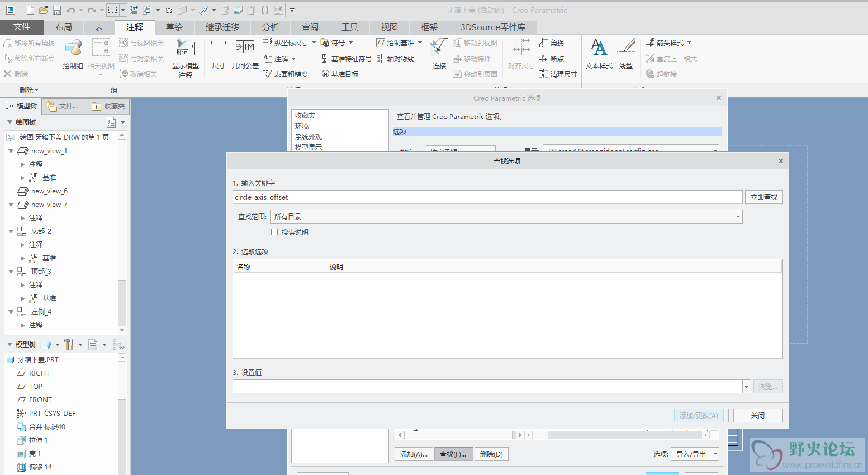Switch to the Sketch (草绘) ribbon tab
Screen dimensions: 868x475
(x=174, y=27)
